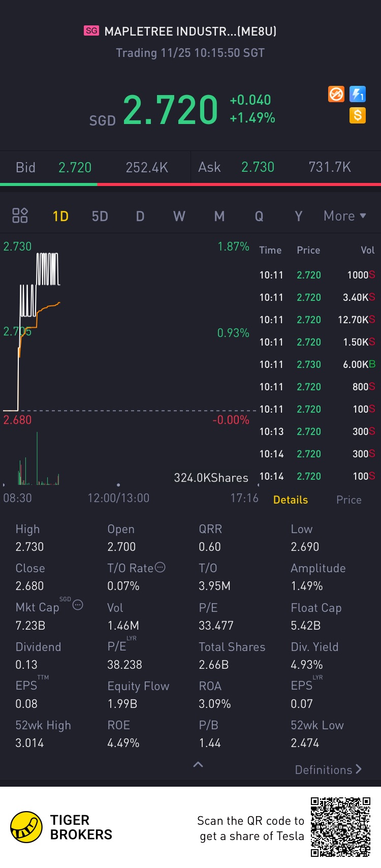
Task: Tap the High value 2.730
Action: tap(29, 547)
